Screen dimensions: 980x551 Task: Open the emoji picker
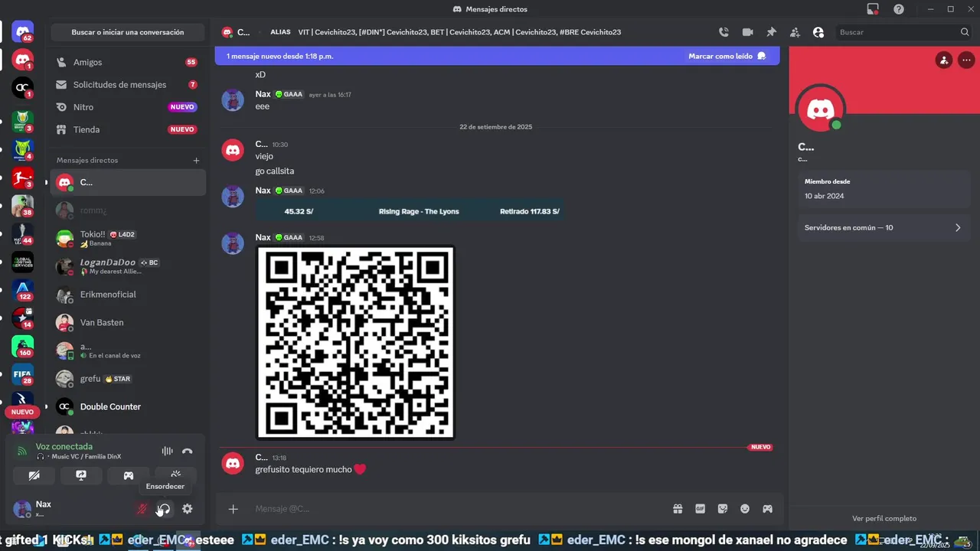click(745, 509)
